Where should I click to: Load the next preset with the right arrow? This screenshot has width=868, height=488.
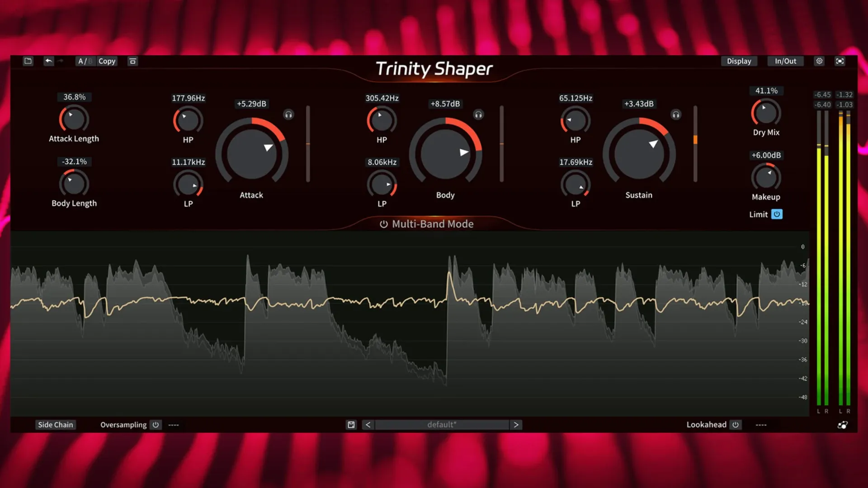point(516,424)
